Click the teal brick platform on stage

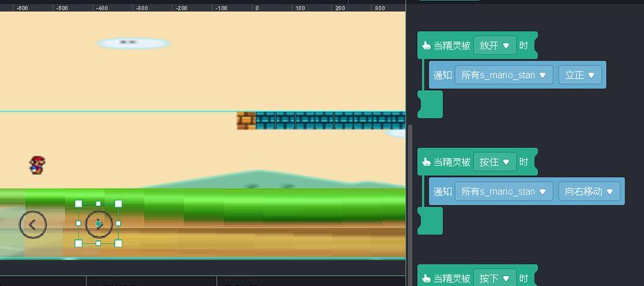pos(330,120)
